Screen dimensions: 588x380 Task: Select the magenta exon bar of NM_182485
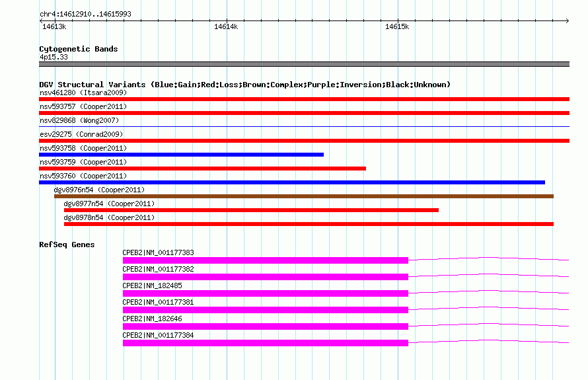[x=266, y=293]
